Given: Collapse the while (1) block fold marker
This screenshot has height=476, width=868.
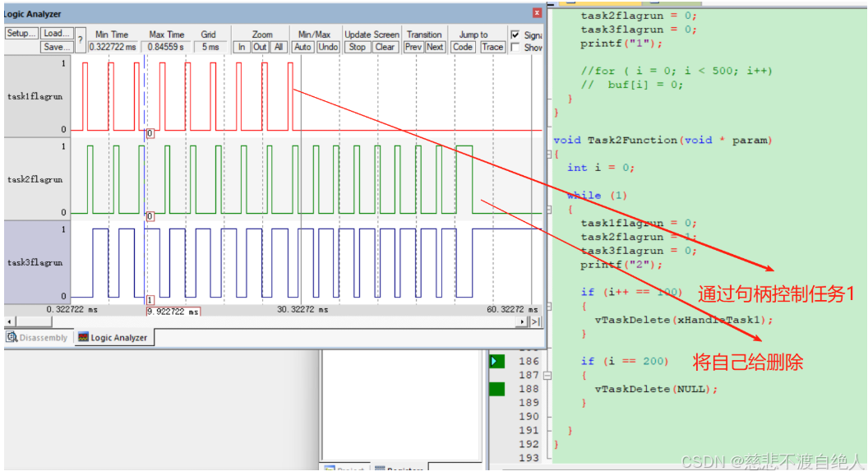Looking at the screenshot, I should [x=549, y=209].
